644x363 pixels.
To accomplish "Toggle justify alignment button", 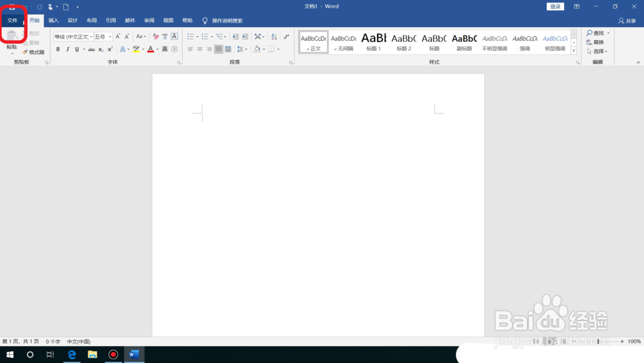I will [218, 50].
